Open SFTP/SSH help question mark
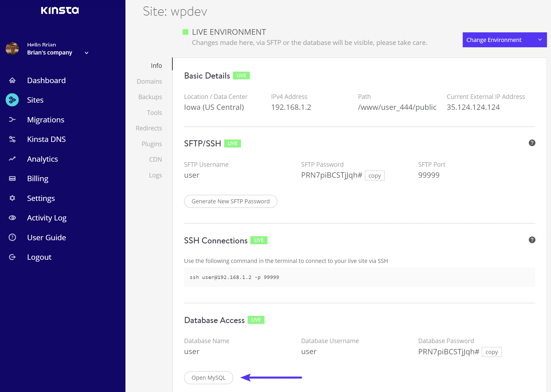The width and height of the screenshot is (551, 392). click(532, 143)
